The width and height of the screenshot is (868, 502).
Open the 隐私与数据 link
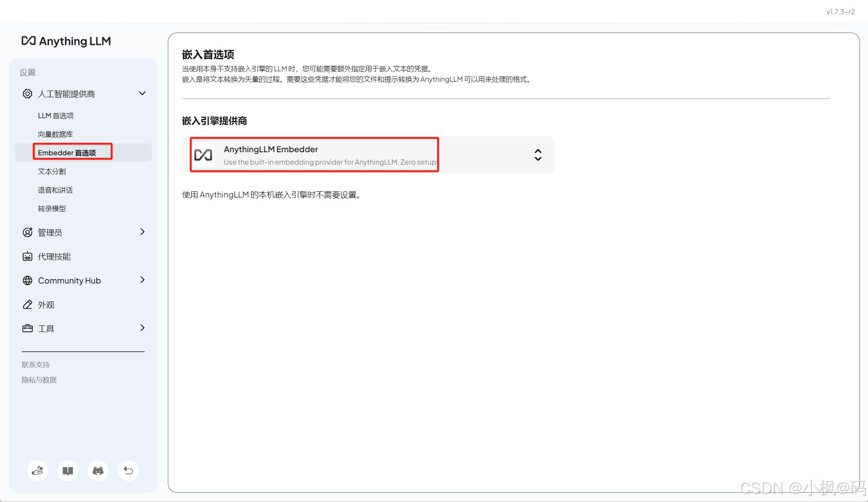coord(39,380)
